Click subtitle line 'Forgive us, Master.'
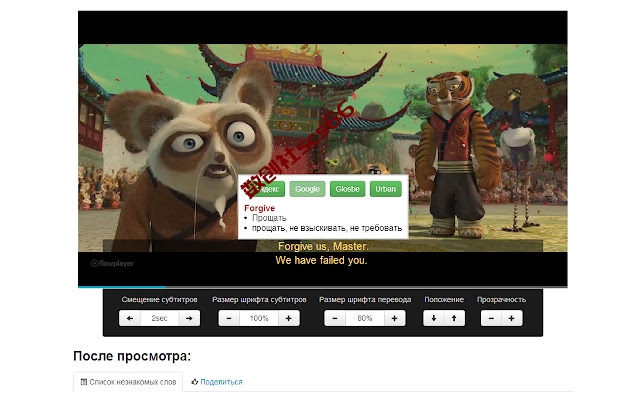 pos(323,247)
